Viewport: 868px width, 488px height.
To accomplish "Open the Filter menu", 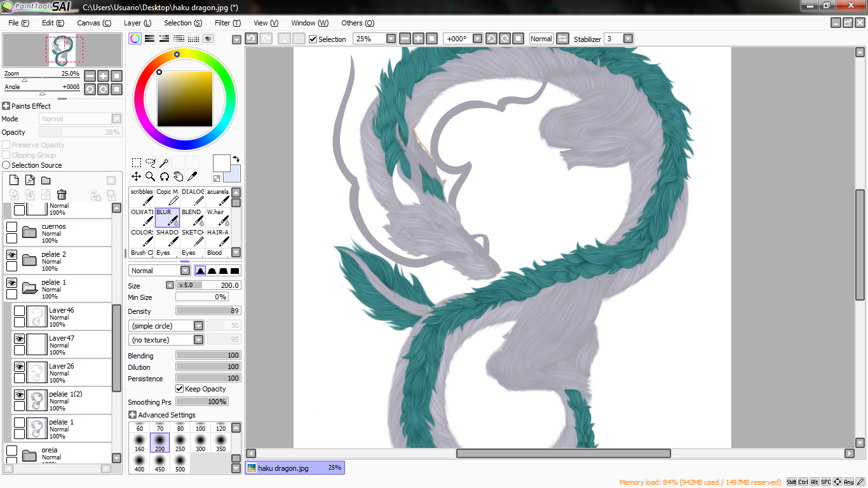I will 227,23.
